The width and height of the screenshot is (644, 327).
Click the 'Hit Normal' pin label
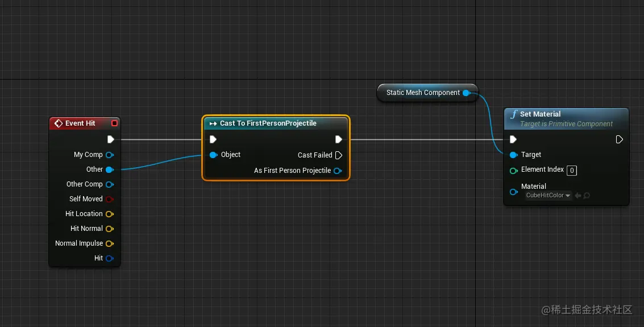[x=86, y=229]
